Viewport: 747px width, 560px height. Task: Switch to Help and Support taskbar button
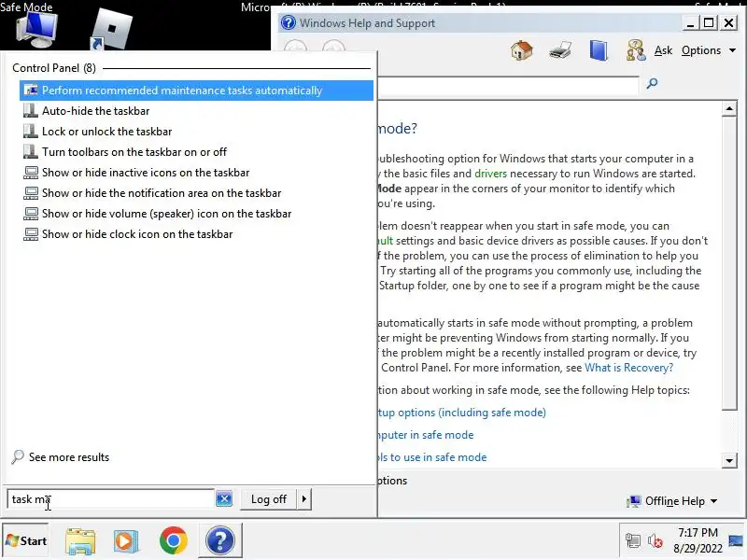click(x=220, y=540)
